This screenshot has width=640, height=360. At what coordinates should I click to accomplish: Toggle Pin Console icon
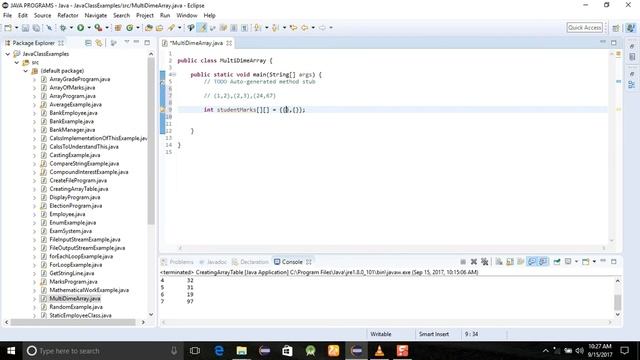point(557,262)
